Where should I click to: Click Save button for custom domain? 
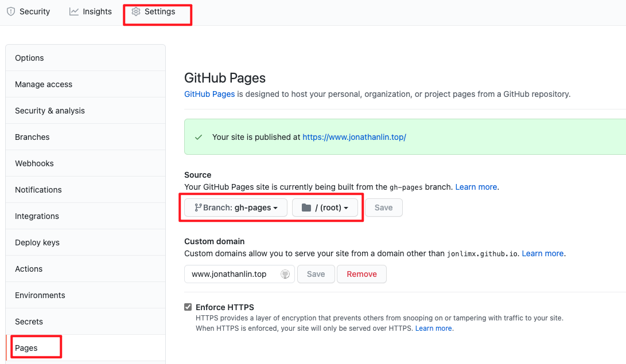(x=316, y=274)
